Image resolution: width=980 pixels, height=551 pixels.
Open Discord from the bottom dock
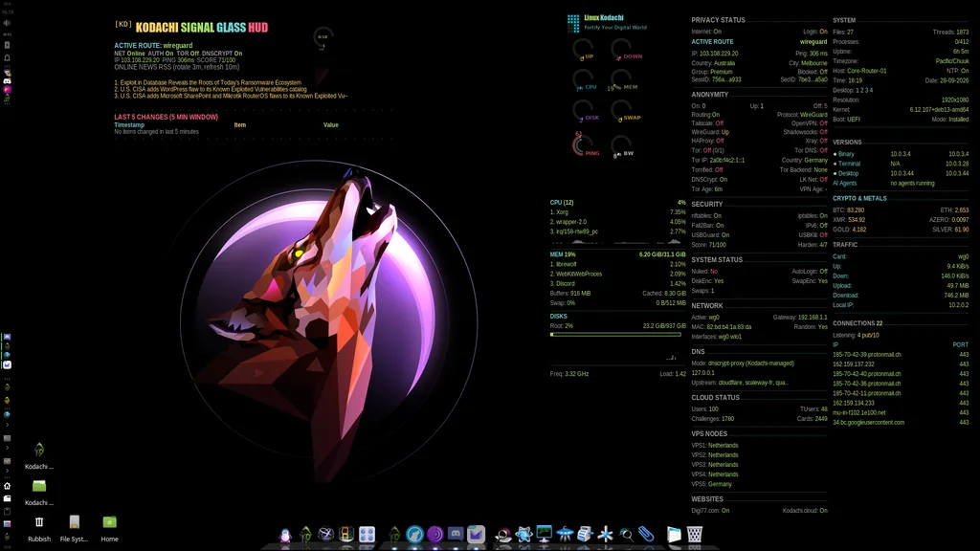(x=456, y=534)
